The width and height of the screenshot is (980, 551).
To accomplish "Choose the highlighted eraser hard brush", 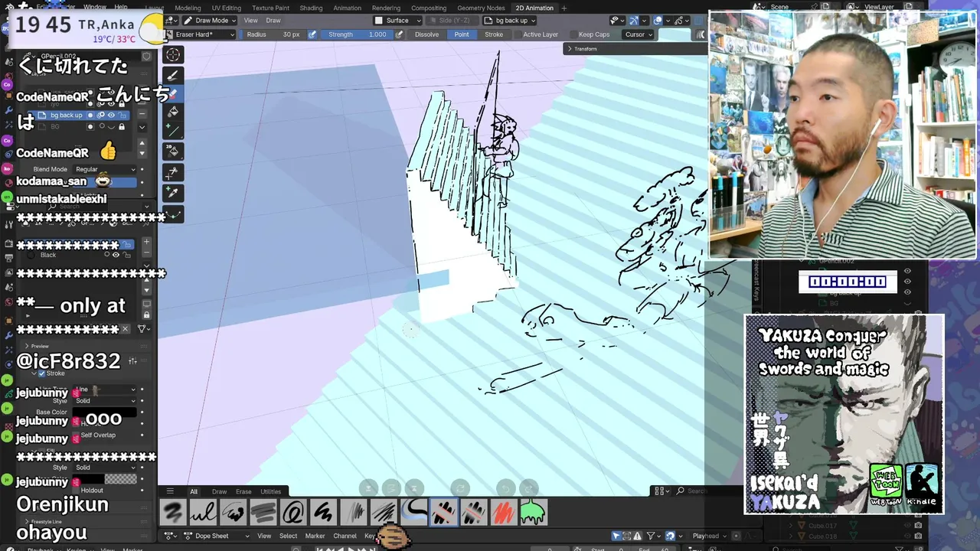I will click(443, 512).
